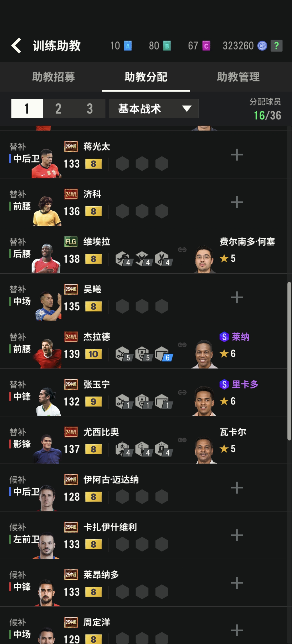
Task: Tap the blue A training card icon
Action: [128, 46]
